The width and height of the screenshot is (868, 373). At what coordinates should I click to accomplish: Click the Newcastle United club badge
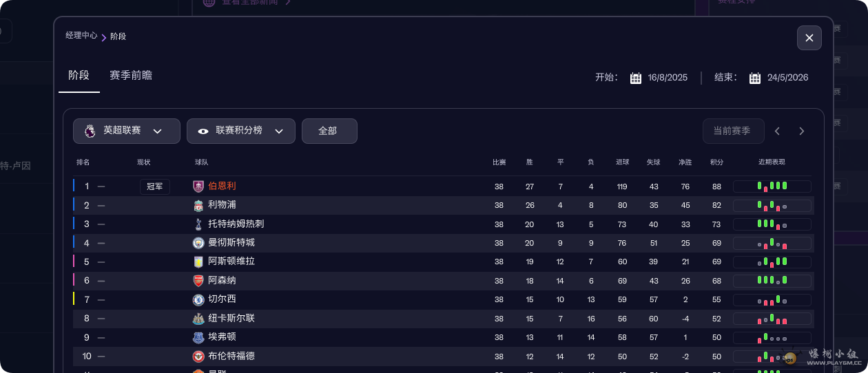point(198,319)
